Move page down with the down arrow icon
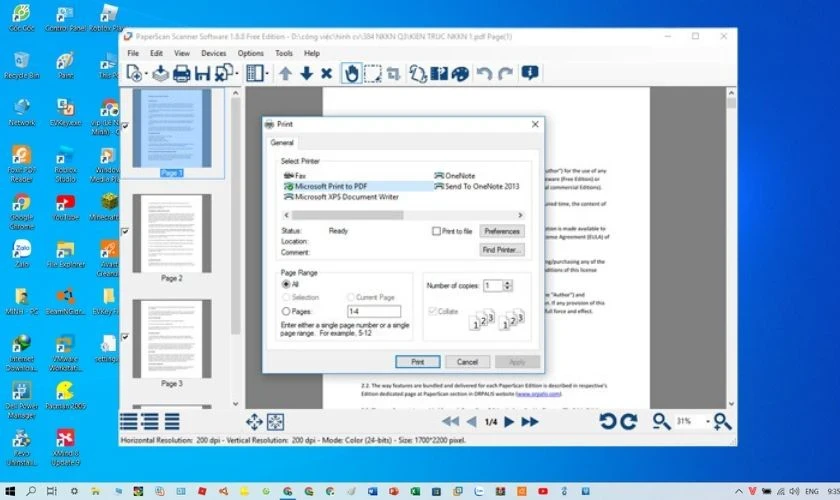The image size is (840, 500). (x=306, y=73)
